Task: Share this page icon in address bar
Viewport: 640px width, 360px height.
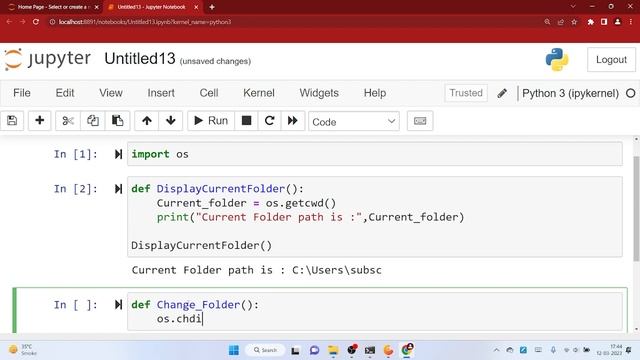Action: (561, 22)
